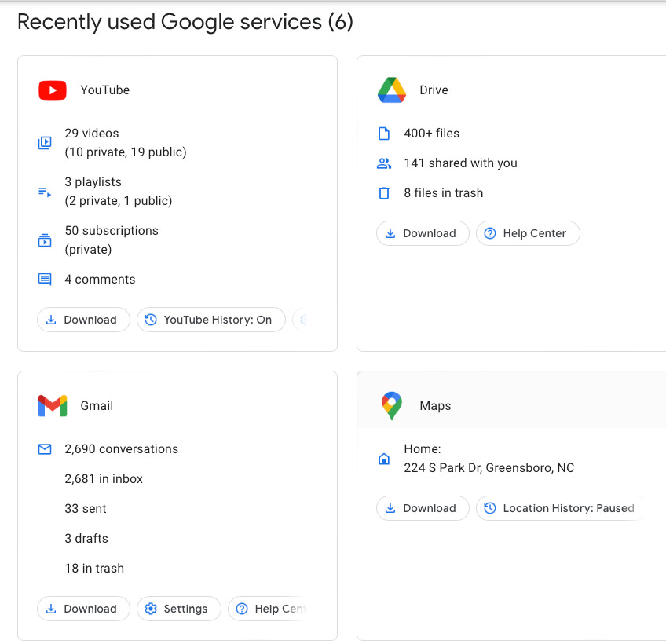Click the "Recently used Google services (6)" heading

185,22
